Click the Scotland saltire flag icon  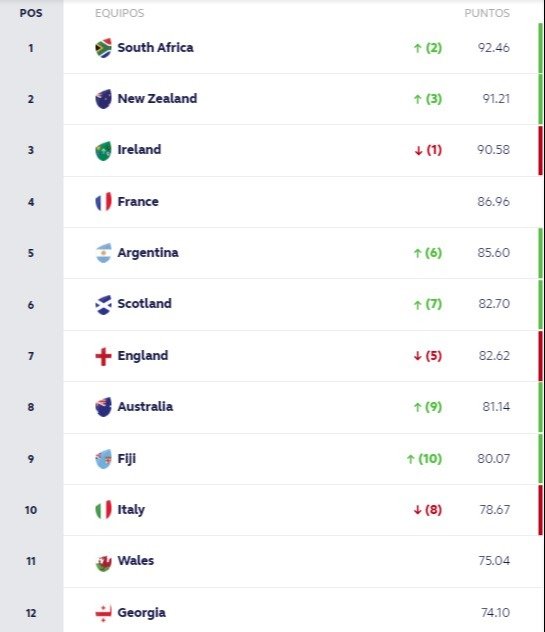(103, 304)
